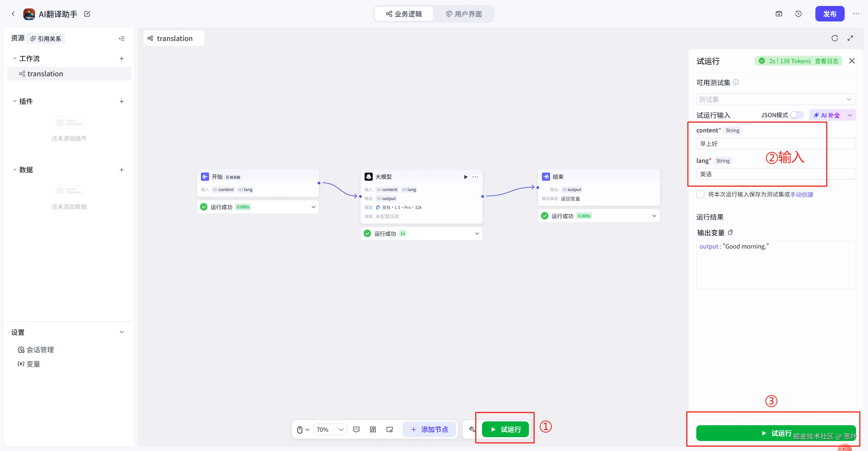Click the 手动创建 link
Viewport: 868px width, 451px height.
point(802,195)
